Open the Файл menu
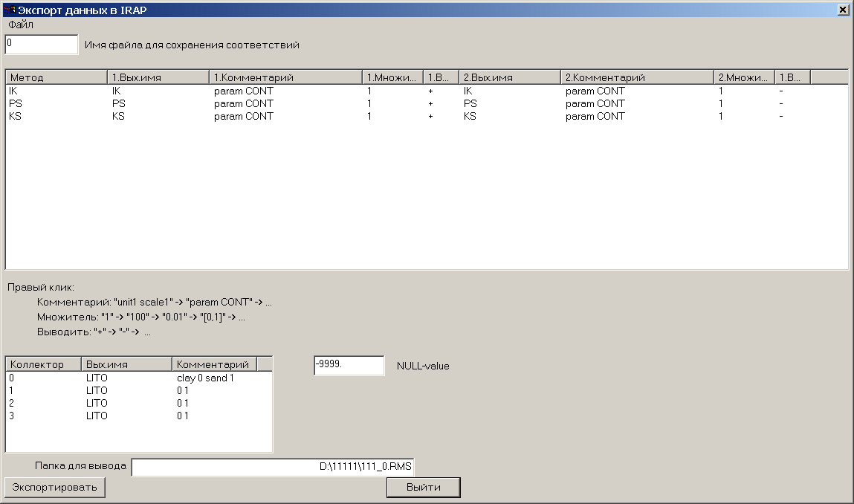 pyautogui.click(x=21, y=25)
